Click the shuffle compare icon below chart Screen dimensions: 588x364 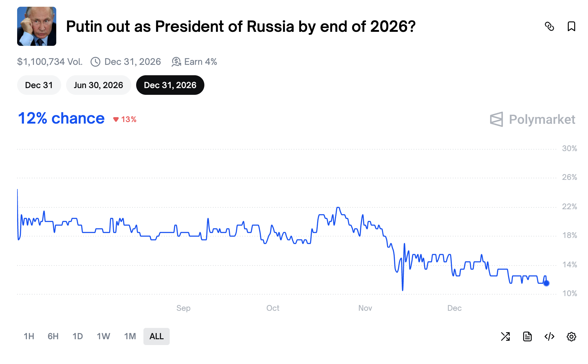point(505,336)
